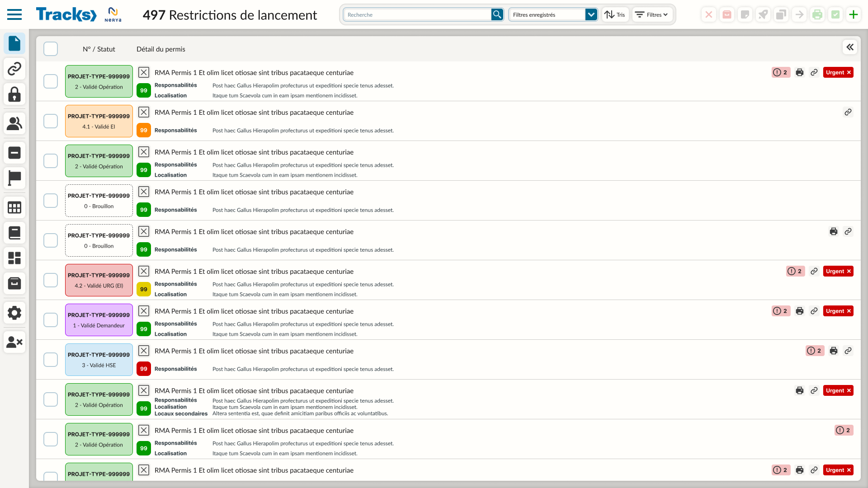Image resolution: width=868 pixels, height=488 pixels.
Task: Click the Locaux secondaires label
Action: pos(181,413)
